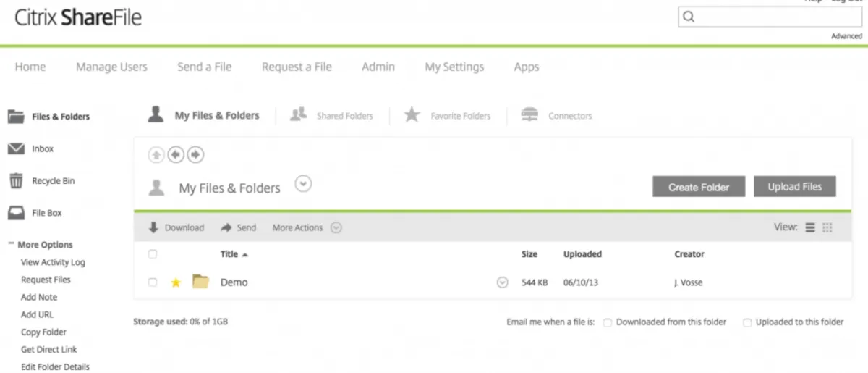Switch to list view icon
The width and height of the screenshot is (868, 373).
[x=810, y=227]
